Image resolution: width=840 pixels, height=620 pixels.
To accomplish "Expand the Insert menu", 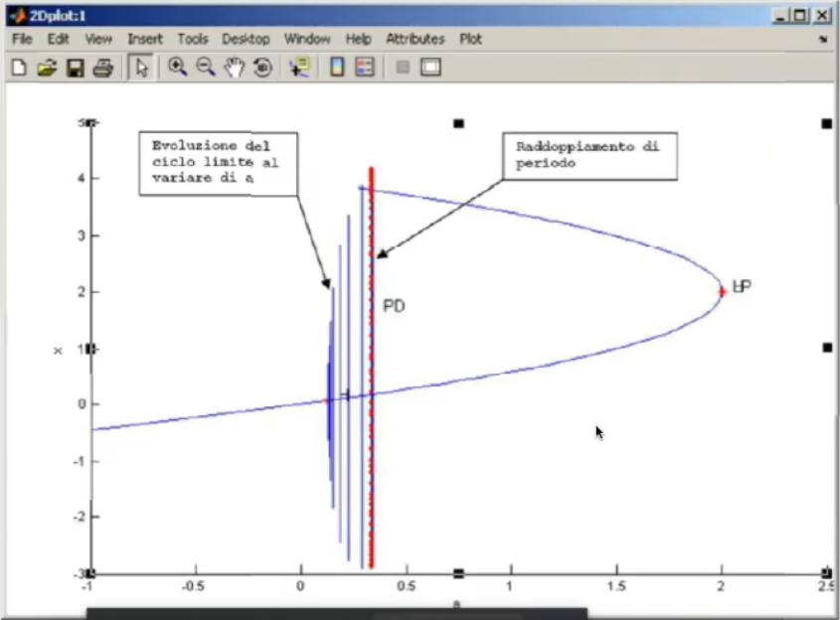I will pos(145,39).
